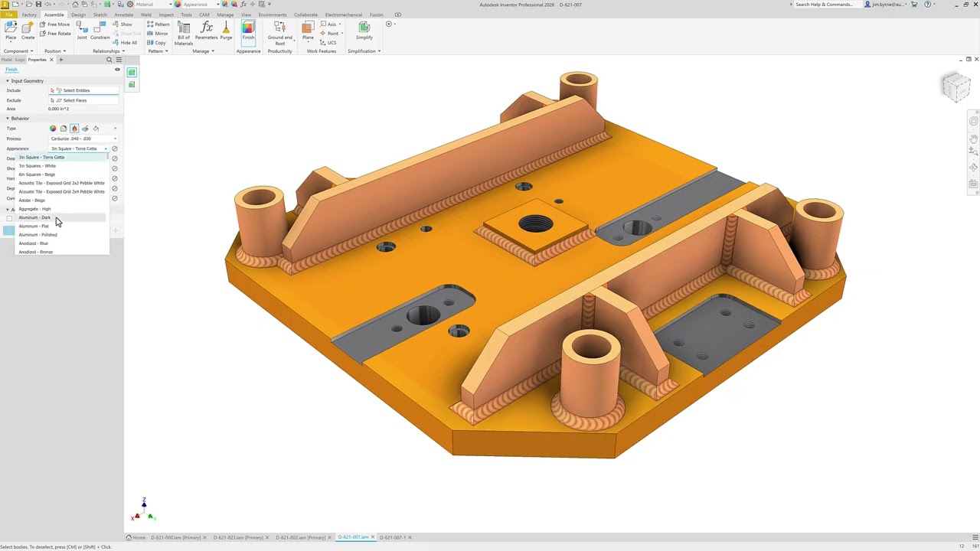The width and height of the screenshot is (980, 551).
Task: Expand the Relationships panel dropdown
Action: click(x=109, y=51)
